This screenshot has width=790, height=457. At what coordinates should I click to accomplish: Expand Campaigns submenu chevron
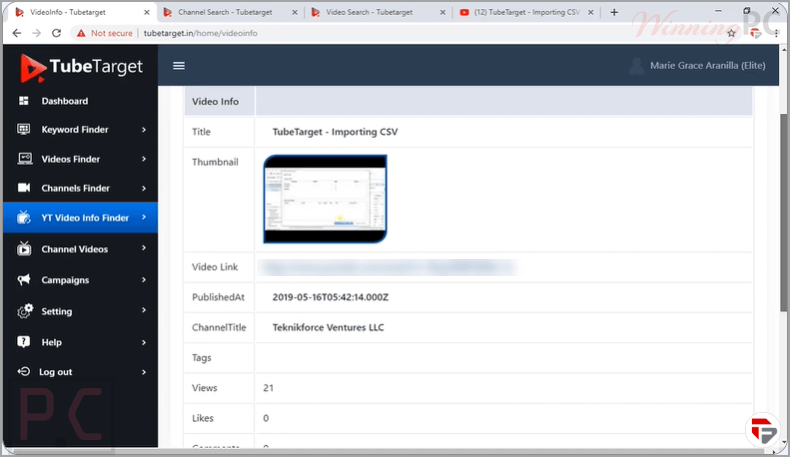pos(144,280)
